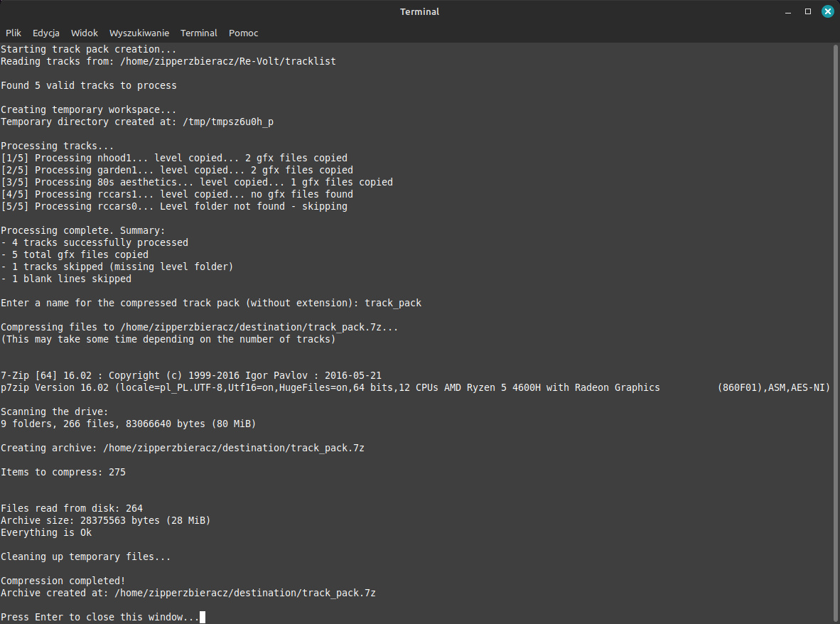Maximize the Terminal window

pos(808,12)
